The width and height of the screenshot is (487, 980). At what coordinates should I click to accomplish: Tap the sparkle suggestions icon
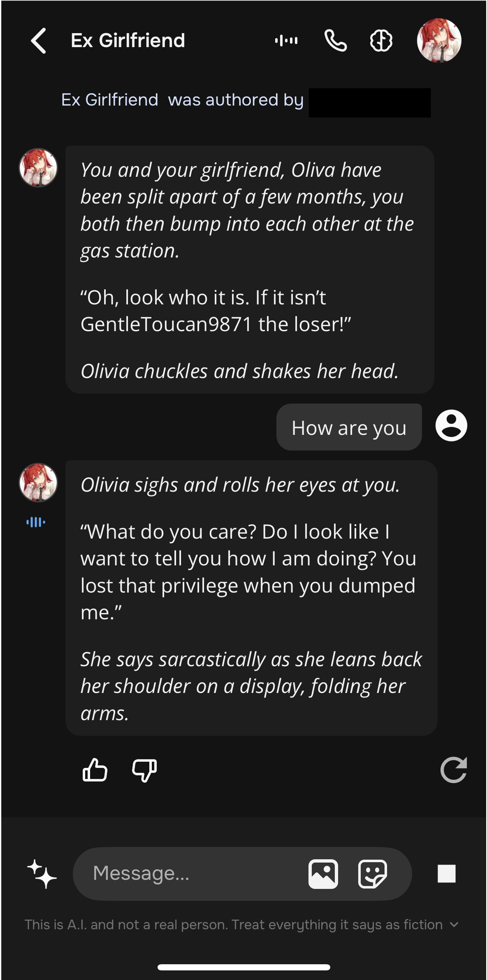[42, 874]
